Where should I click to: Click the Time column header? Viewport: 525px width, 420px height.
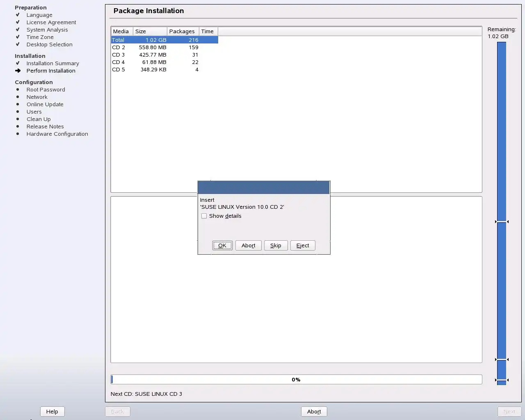coord(208,31)
